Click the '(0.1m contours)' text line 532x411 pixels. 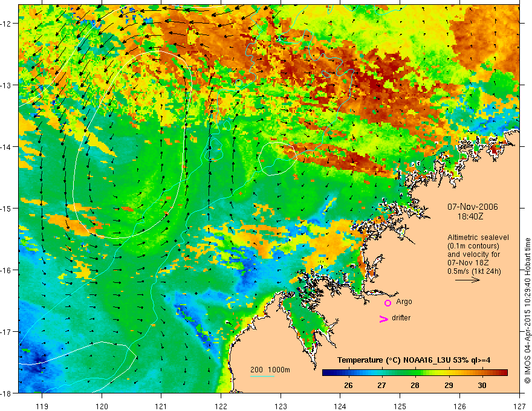473,246
